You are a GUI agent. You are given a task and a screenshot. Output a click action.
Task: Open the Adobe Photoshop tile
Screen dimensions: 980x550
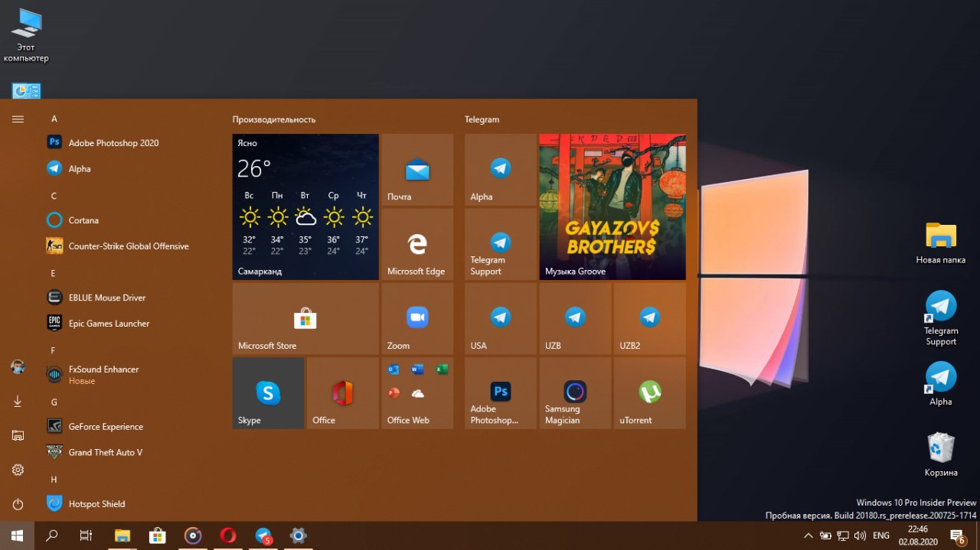tap(501, 393)
